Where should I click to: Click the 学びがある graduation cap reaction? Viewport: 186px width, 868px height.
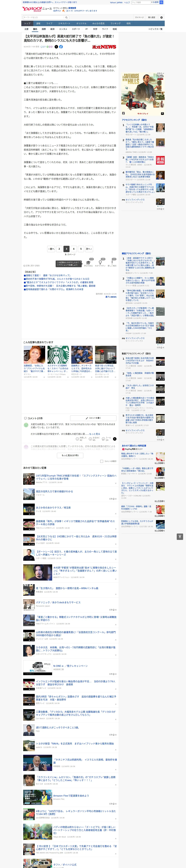(x=89, y=262)
